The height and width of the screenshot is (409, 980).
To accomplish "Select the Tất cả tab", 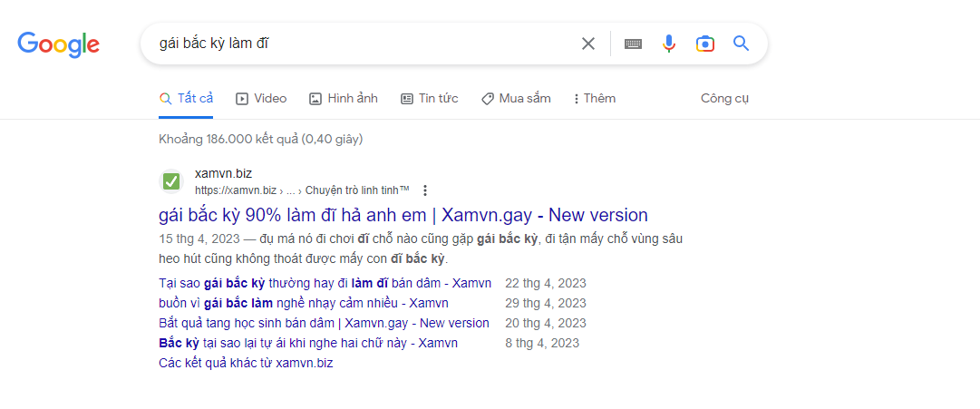I will coord(186,98).
